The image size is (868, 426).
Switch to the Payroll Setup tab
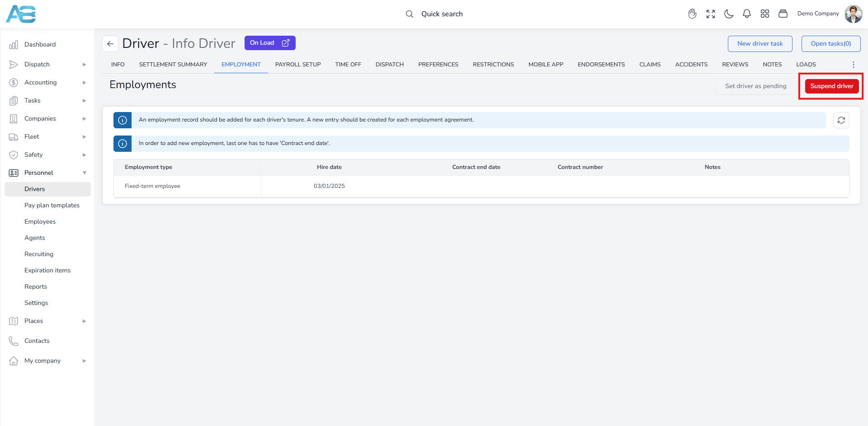[297, 65]
